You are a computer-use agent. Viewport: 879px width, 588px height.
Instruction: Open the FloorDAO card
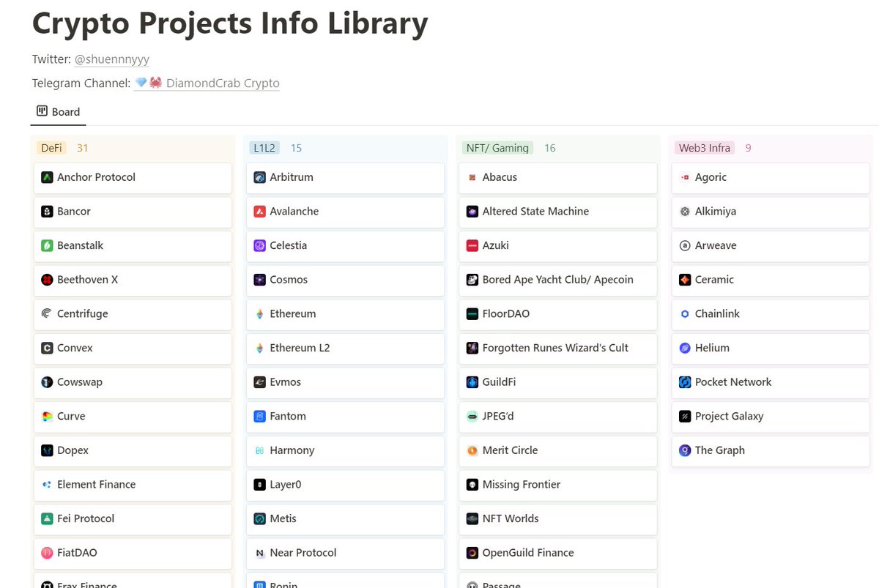557,313
